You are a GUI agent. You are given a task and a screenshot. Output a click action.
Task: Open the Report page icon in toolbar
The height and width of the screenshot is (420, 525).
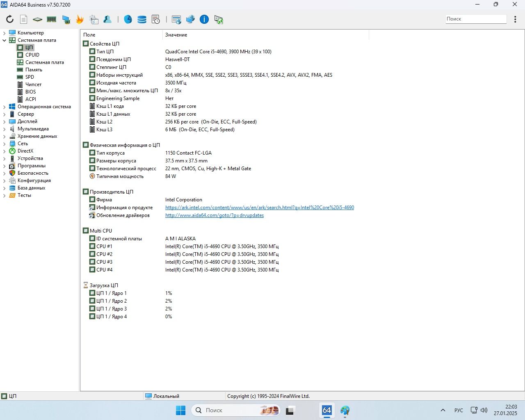[x=24, y=19]
